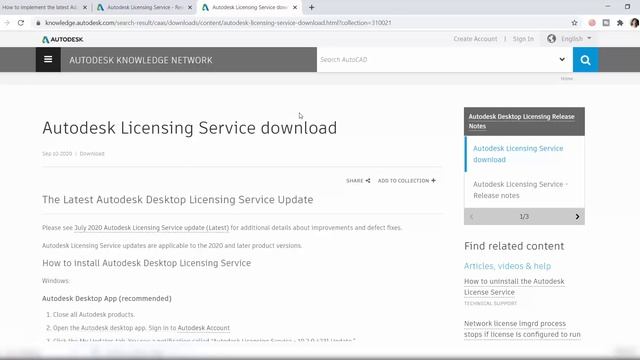Screen dimensions: 640x360
Task: Select sidebar 'Autodesk Licensing Service download' item
Action: [518, 154]
